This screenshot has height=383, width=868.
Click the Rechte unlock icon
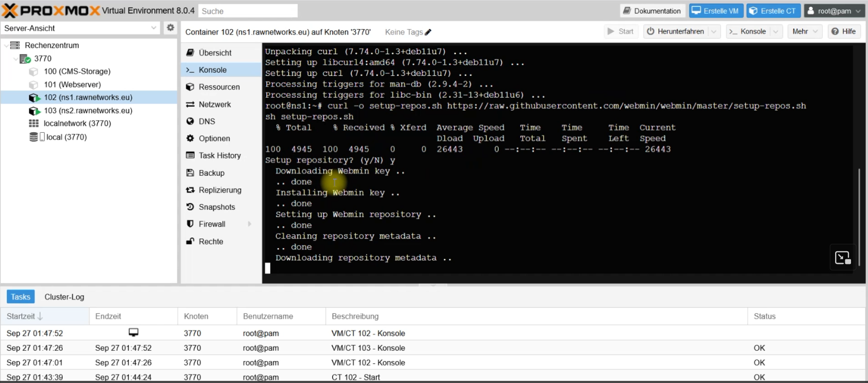tap(190, 241)
